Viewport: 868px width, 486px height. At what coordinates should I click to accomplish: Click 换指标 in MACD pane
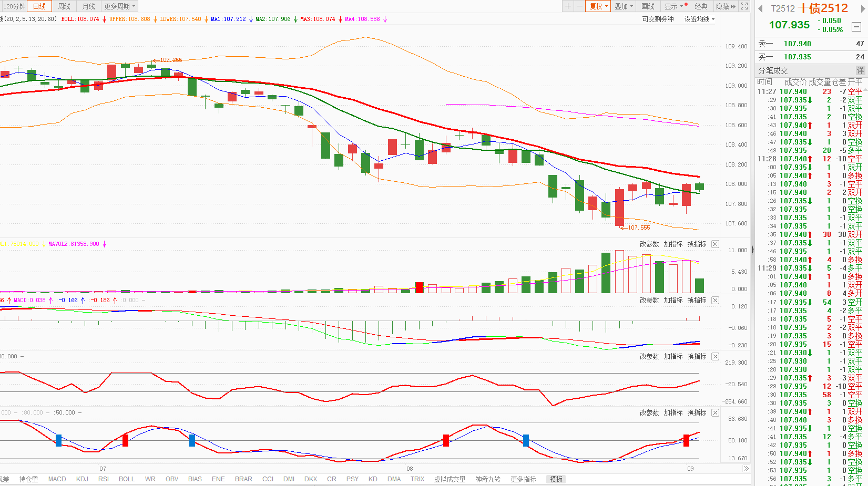point(697,301)
